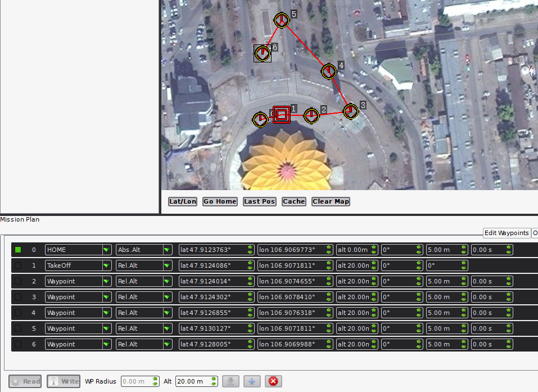Select waypoint 3 marker on map

tap(351, 111)
